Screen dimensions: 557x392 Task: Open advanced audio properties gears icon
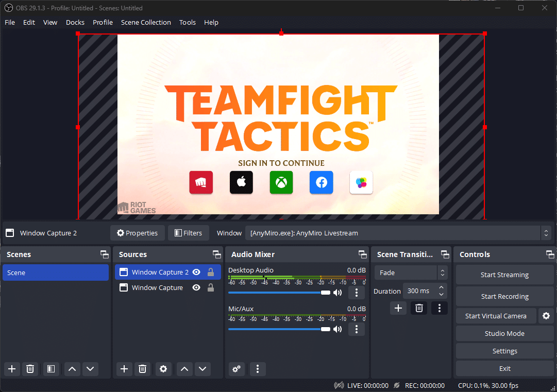point(237,369)
